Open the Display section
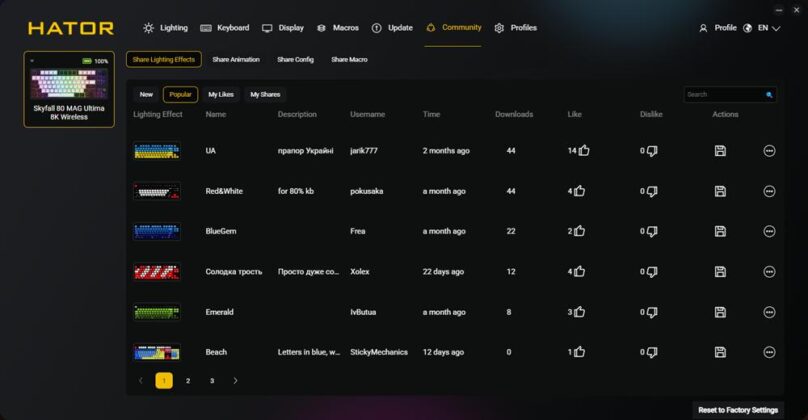Screen dimensions: 808x420 point(283,28)
